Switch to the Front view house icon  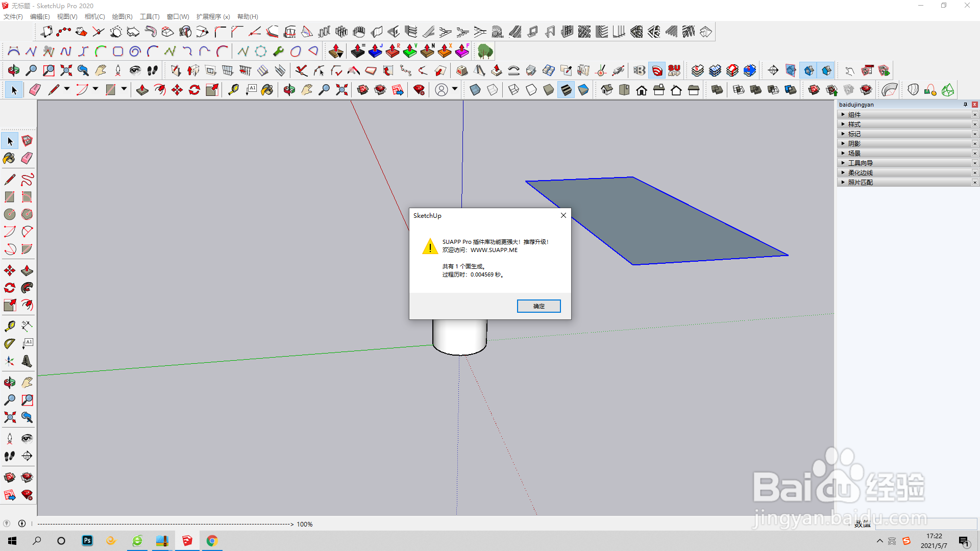click(x=642, y=90)
